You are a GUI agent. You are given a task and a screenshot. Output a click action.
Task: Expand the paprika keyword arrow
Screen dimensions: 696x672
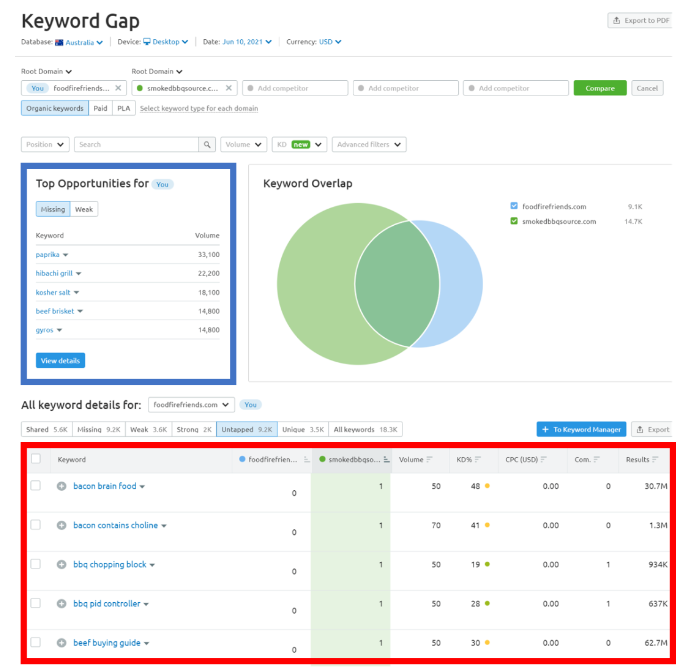pos(65,255)
